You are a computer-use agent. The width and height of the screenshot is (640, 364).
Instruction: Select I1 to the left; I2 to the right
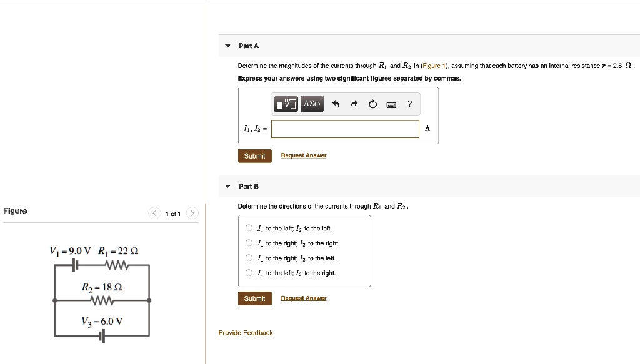point(249,273)
